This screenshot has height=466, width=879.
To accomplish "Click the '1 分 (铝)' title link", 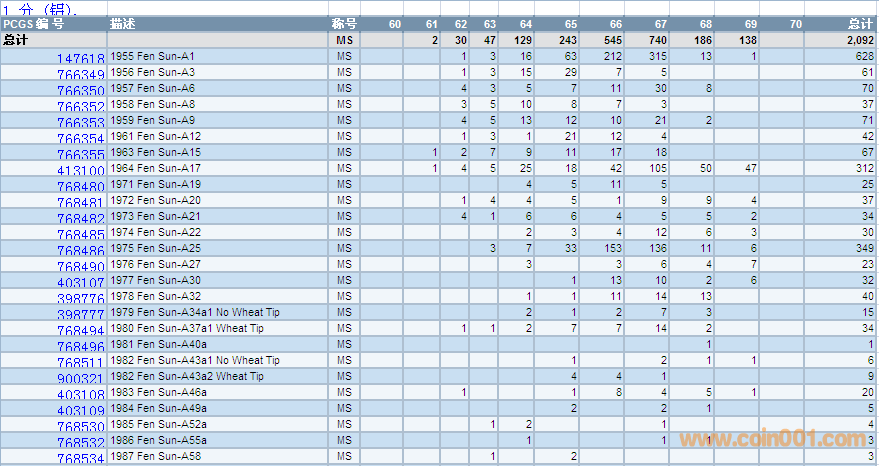I will coord(39,9).
